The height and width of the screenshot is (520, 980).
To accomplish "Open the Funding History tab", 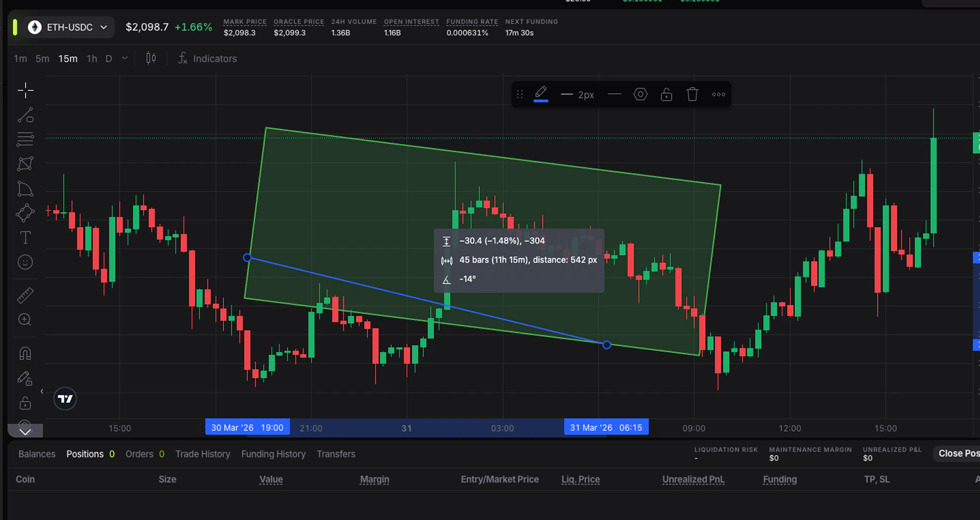I will (x=273, y=454).
